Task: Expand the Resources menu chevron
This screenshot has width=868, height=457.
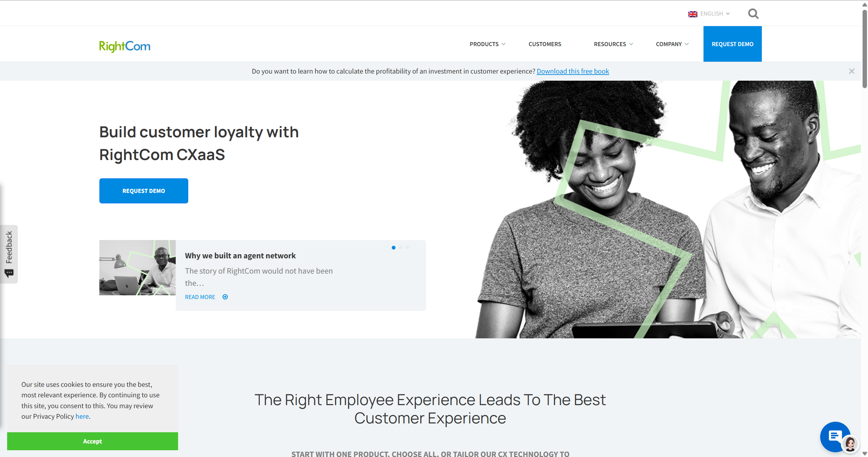Action: point(631,44)
